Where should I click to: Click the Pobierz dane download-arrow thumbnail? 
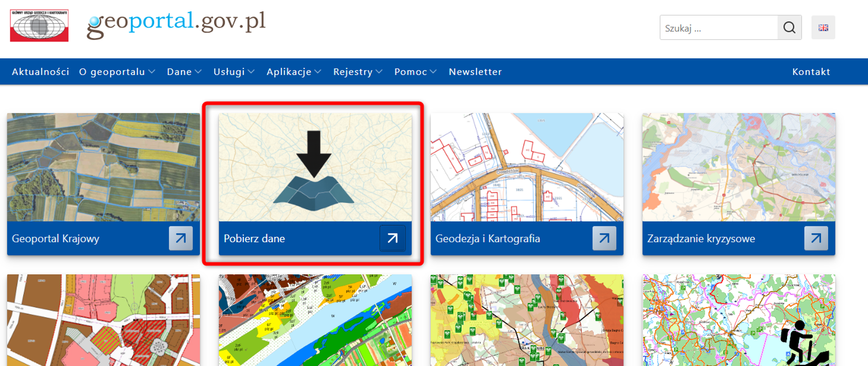tap(315, 167)
